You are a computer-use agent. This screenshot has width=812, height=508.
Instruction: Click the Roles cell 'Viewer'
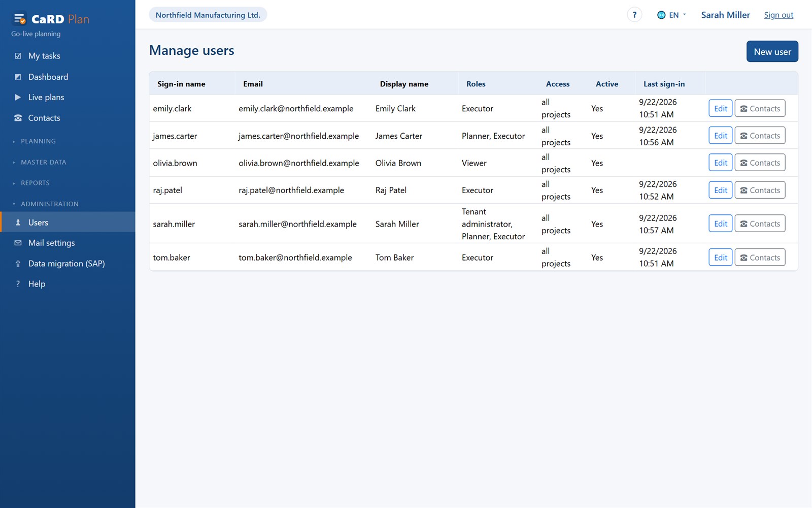click(x=474, y=163)
